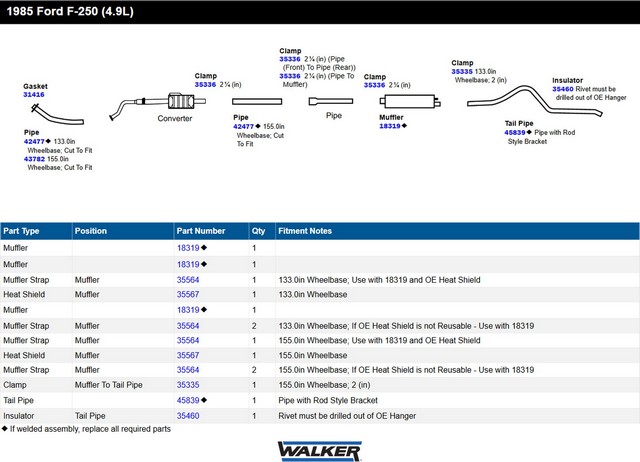
Task: Open gasket part number 31416
Action: click(x=33, y=95)
